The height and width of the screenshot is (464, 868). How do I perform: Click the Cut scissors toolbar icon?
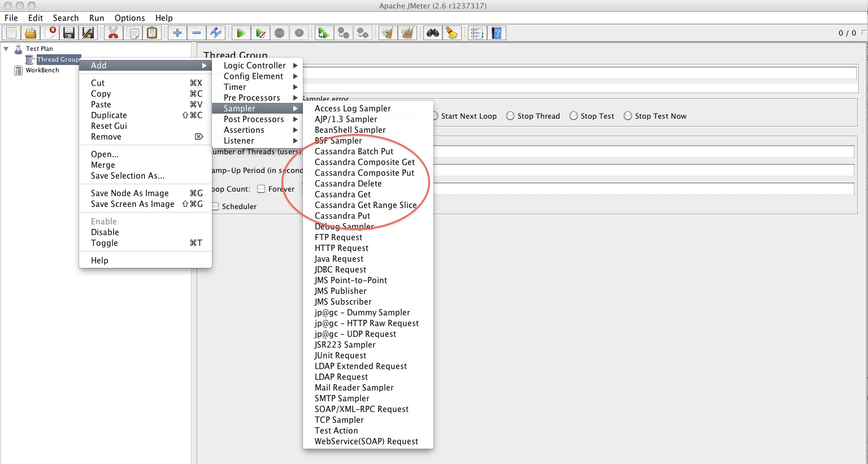pyautogui.click(x=114, y=33)
